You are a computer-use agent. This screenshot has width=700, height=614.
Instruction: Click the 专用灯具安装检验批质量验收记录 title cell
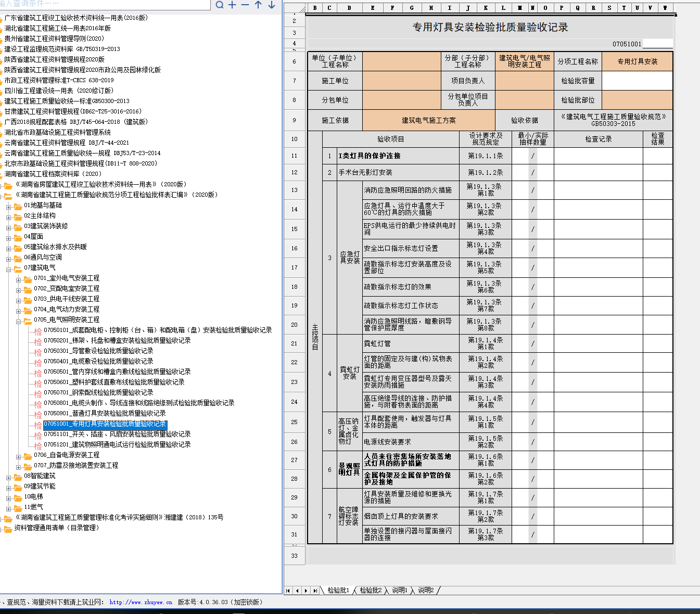click(490, 27)
